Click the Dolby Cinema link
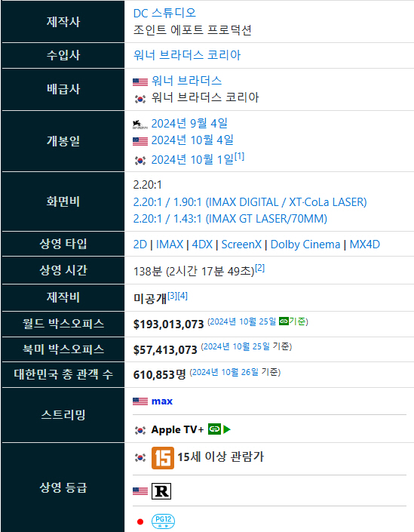Screen dimensions: 414x532 (x=305, y=244)
